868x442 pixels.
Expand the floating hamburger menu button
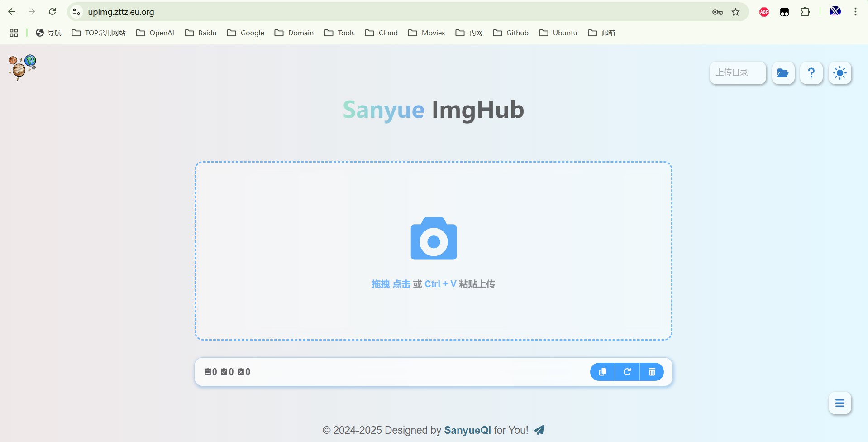click(839, 403)
